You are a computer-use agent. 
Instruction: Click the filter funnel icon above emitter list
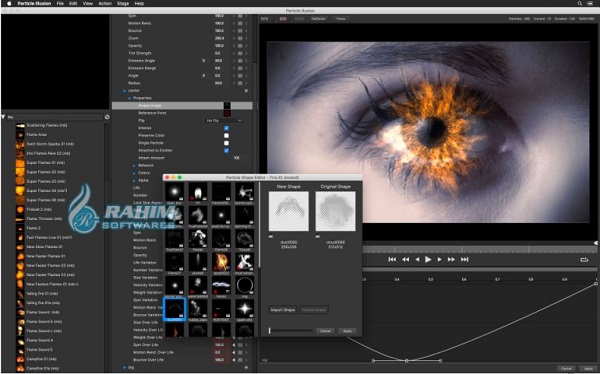point(3,117)
